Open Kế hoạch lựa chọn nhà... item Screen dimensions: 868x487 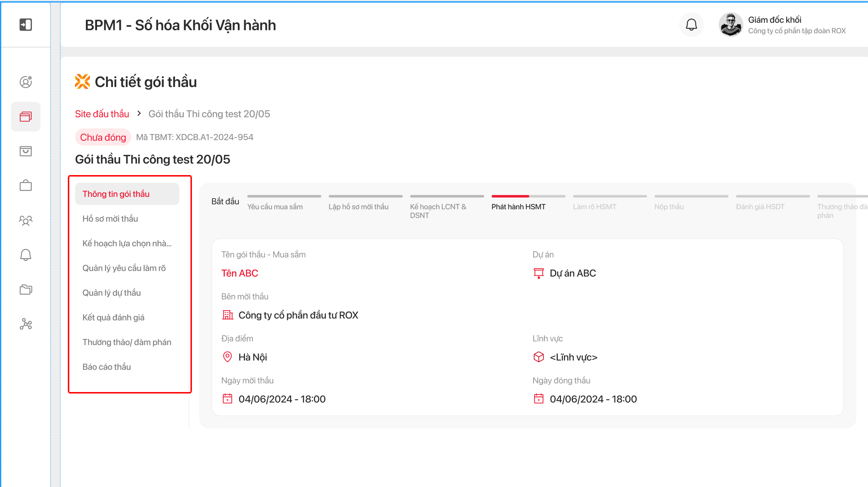tap(127, 243)
